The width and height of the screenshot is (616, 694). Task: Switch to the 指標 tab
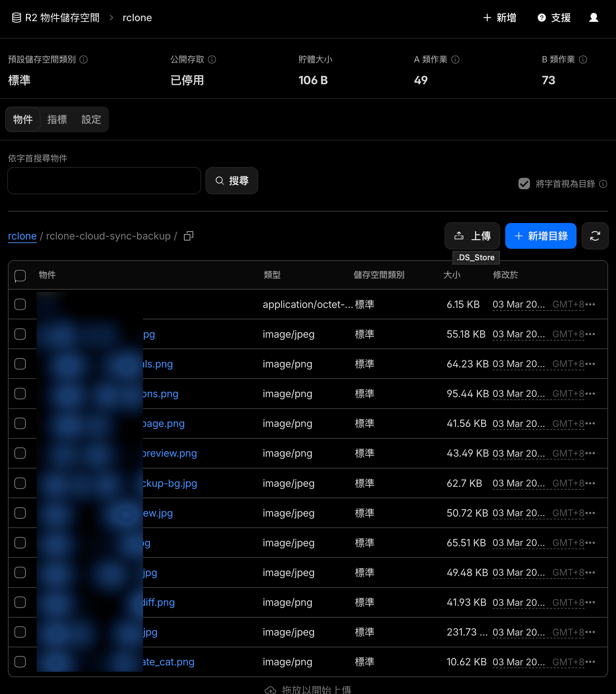click(57, 119)
